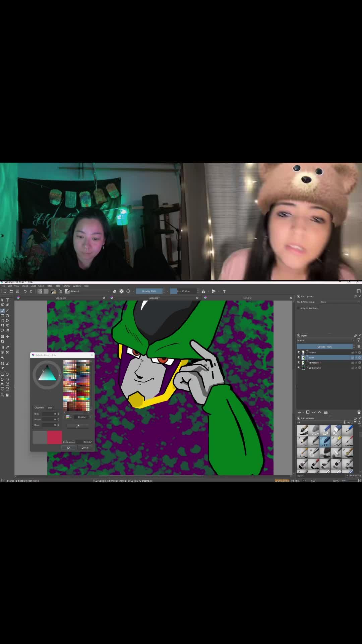The height and width of the screenshot is (644, 362).
Task: Select the Text tool in toolbox
Action: pos(7,300)
